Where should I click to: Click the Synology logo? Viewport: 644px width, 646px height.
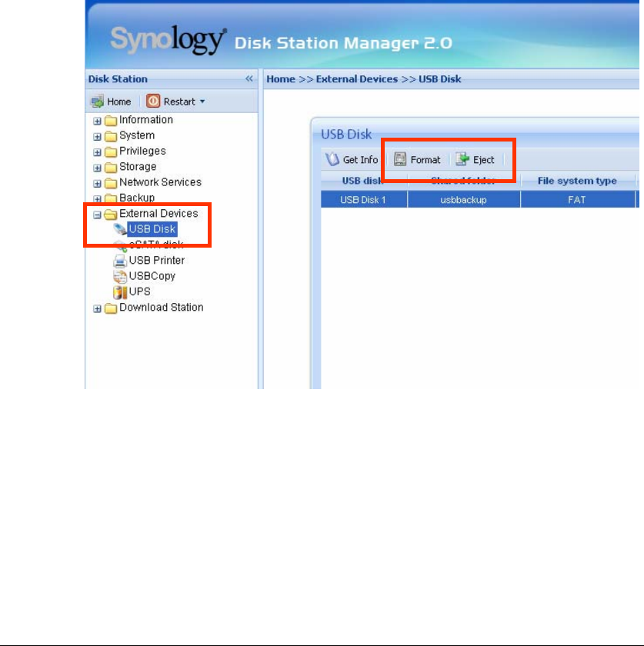click(x=169, y=40)
